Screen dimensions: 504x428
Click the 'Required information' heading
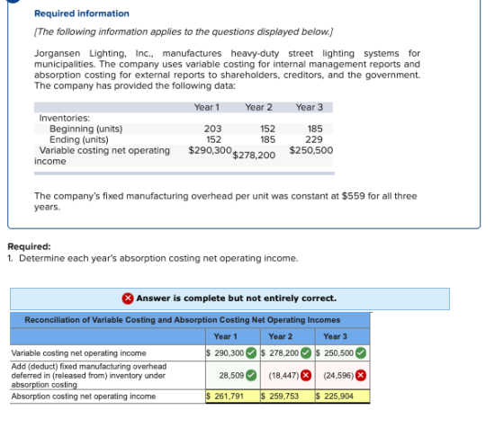[82, 13]
